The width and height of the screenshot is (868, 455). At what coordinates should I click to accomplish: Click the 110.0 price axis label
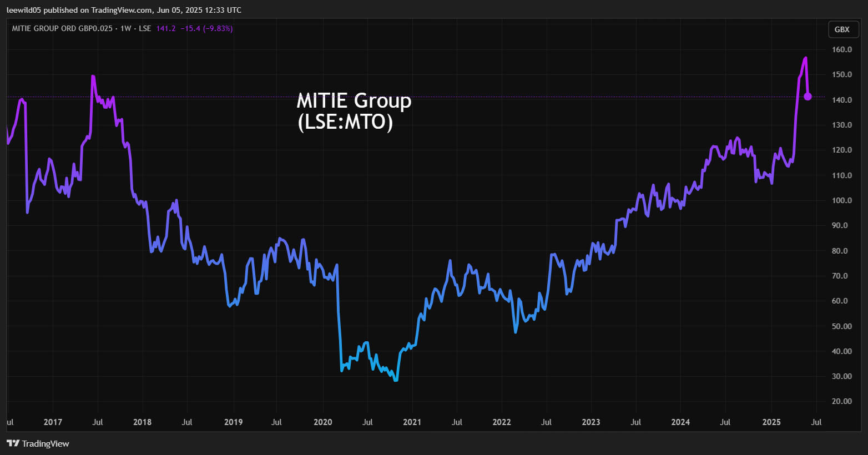coord(842,175)
